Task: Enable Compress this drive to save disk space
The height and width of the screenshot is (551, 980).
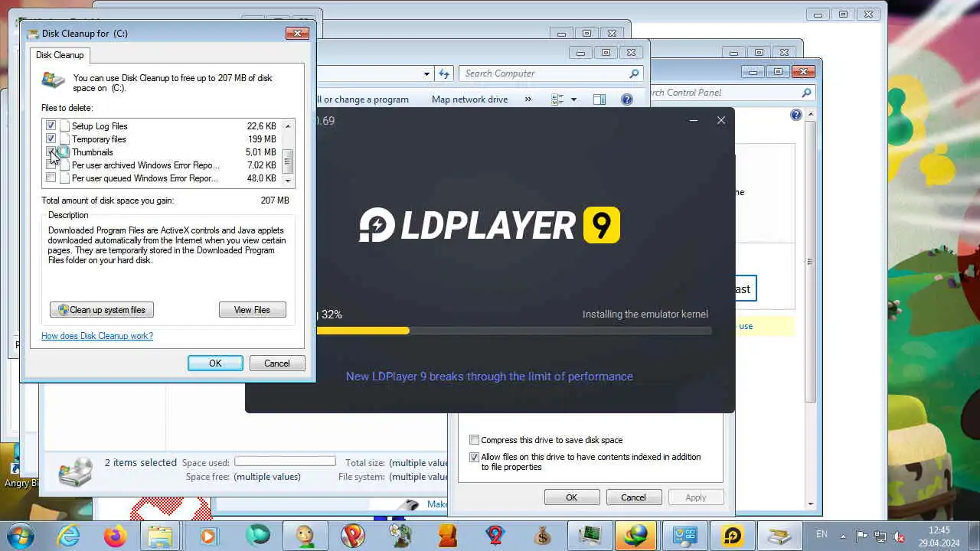Action: (x=474, y=440)
